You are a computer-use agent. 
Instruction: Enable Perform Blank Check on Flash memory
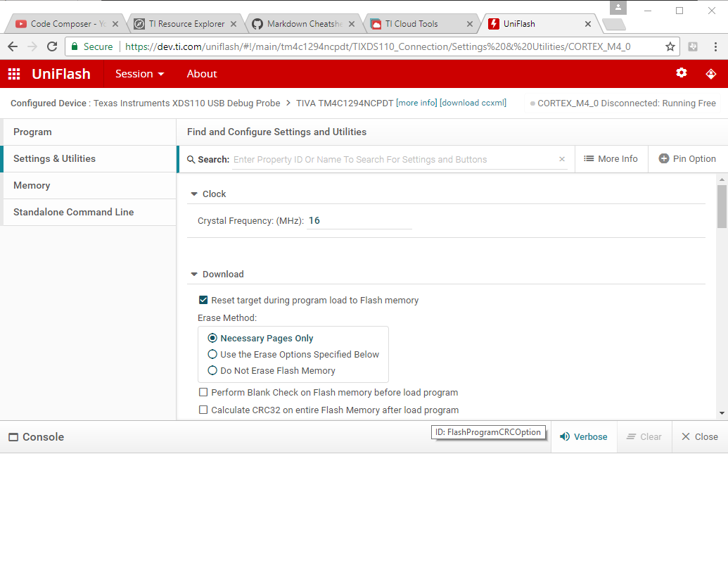(x=203, y=392)
